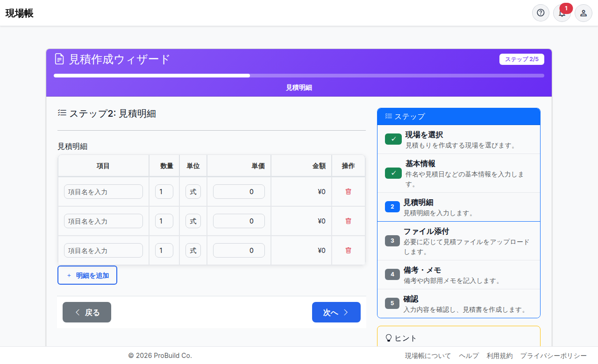The image size is (598, 364).
Task: Click the wizard progress bar
Action: coord(299,75)
